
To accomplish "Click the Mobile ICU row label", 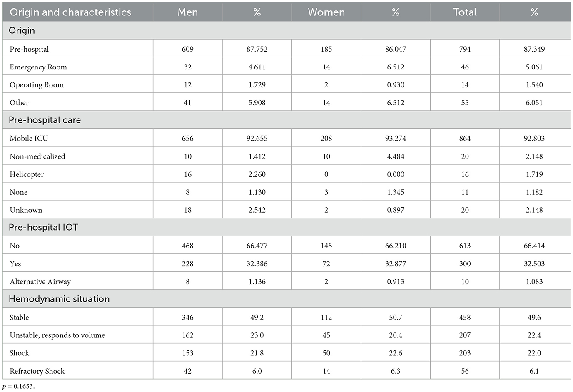I will 29,138.
